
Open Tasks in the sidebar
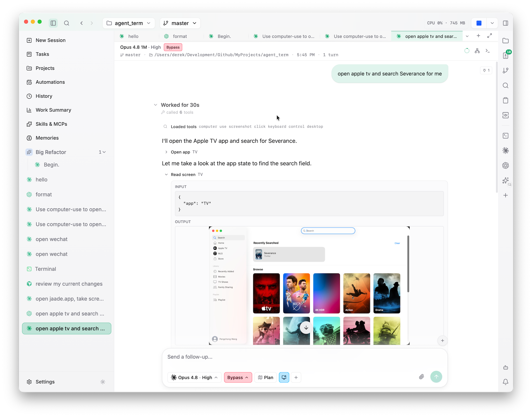[66, 54]
